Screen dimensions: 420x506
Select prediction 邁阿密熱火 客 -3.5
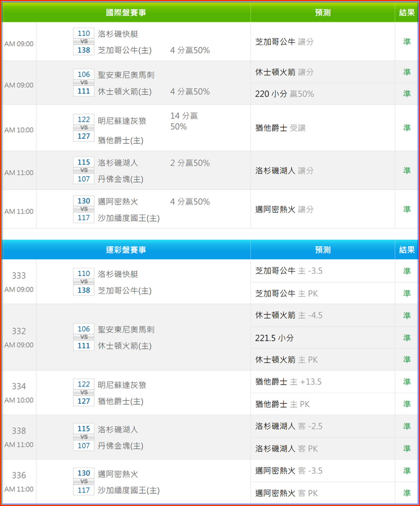coord(289,471)
